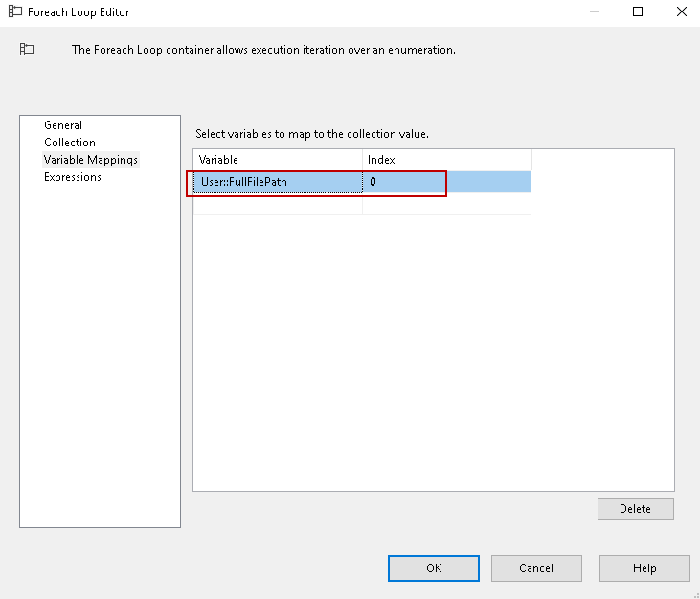Open the General page
Image resolution: width=700 pixels, height=599 pixels.
(63, 125)
